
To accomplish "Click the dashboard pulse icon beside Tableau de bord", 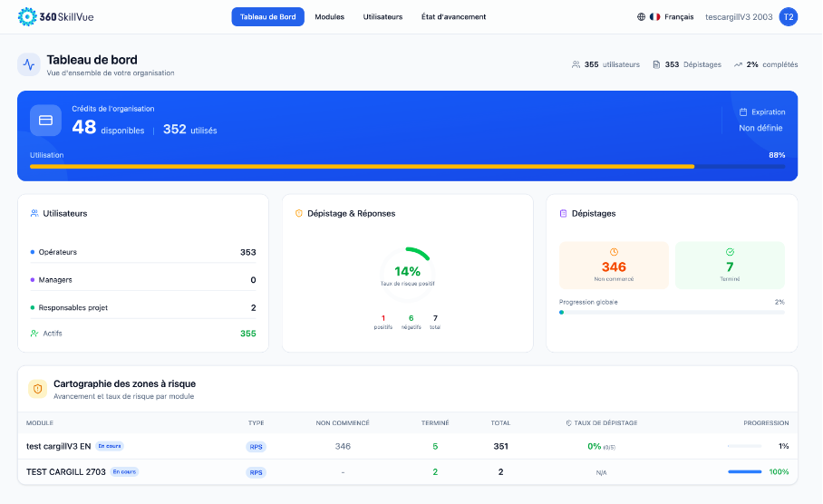I will [x=29, y=64].
